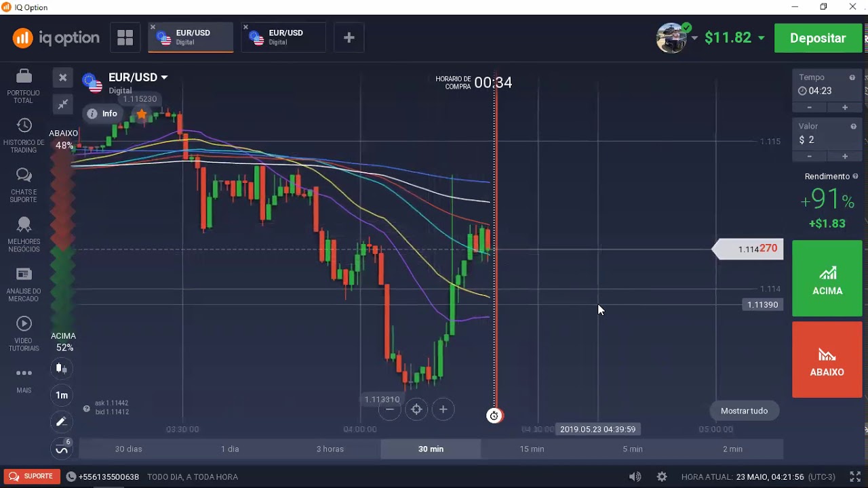Click HORA ATUAL time text
The image size is (868, 488).
pos(758,477)
